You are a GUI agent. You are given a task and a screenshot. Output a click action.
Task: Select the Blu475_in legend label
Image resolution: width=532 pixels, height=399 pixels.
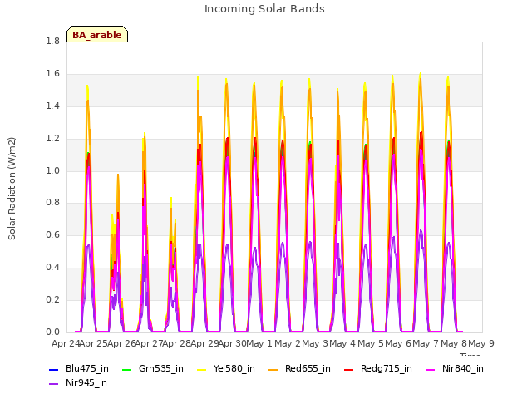(x=87, y=368)
